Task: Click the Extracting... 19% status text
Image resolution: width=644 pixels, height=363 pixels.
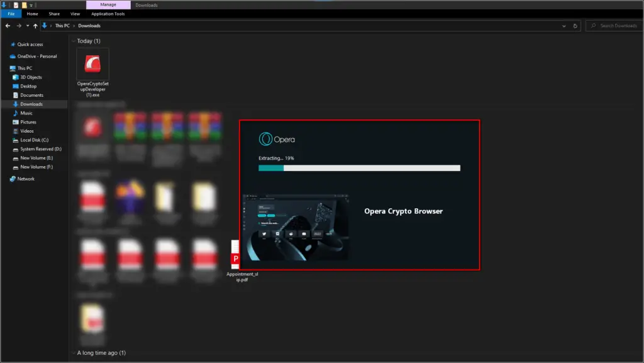Action: click(276, 158)
